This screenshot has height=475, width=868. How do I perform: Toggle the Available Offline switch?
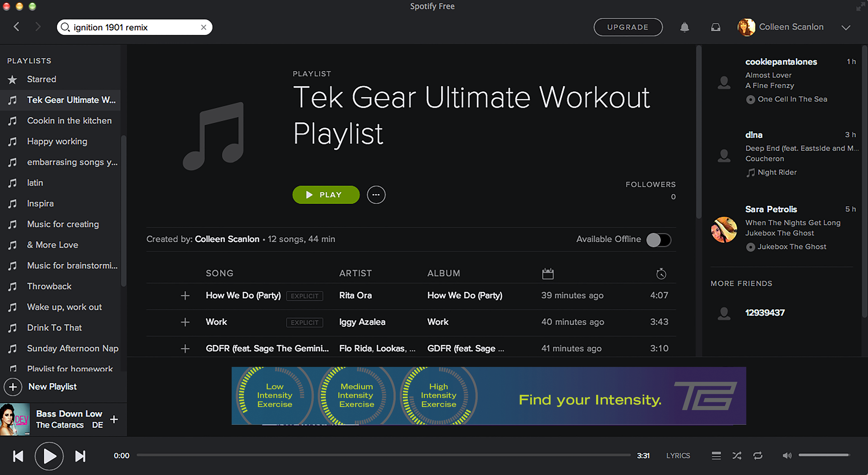click(x=659, y=240)
